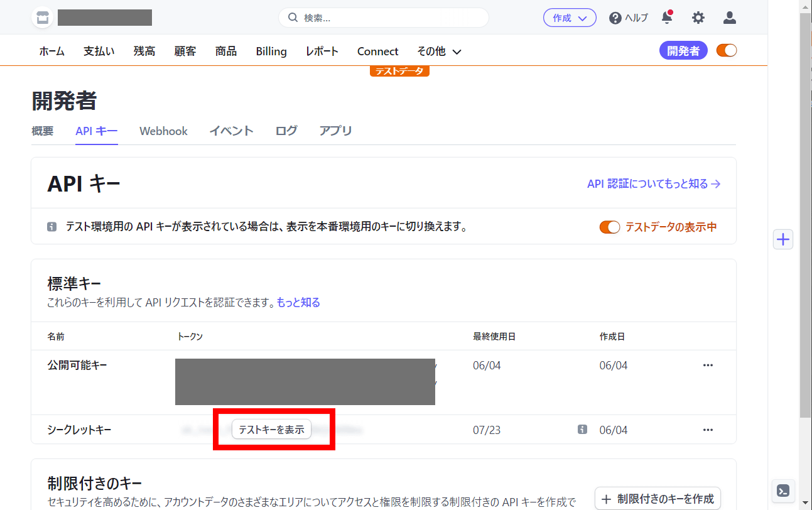Open settings gear icon
This screenshot has width=812, height=510.
(698, 18)
